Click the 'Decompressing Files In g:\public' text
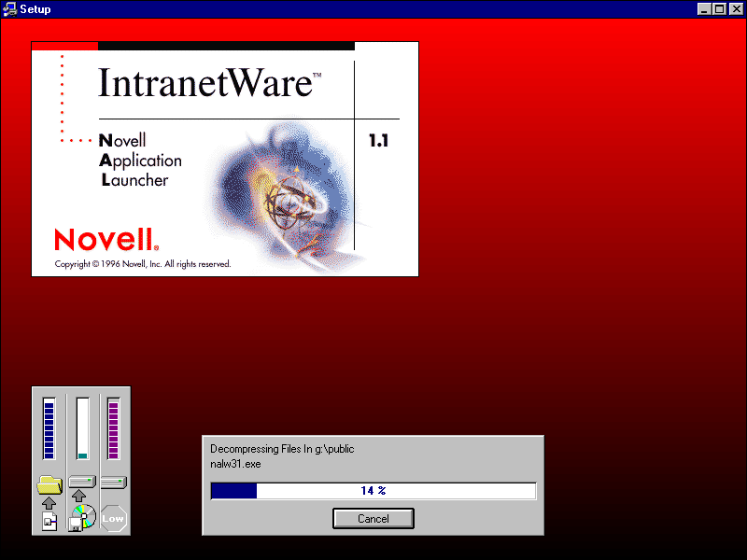Viewport: 747px width, 560px height. tap(282, 449)
